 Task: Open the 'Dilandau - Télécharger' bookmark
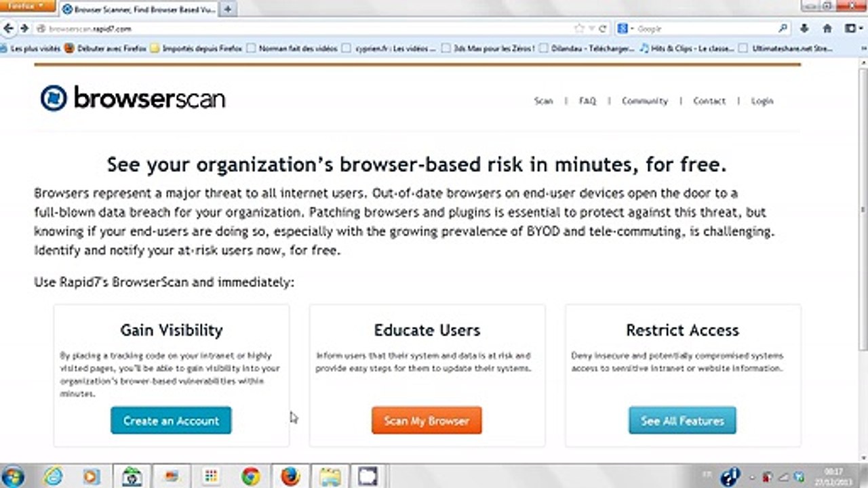coord(587,48)
